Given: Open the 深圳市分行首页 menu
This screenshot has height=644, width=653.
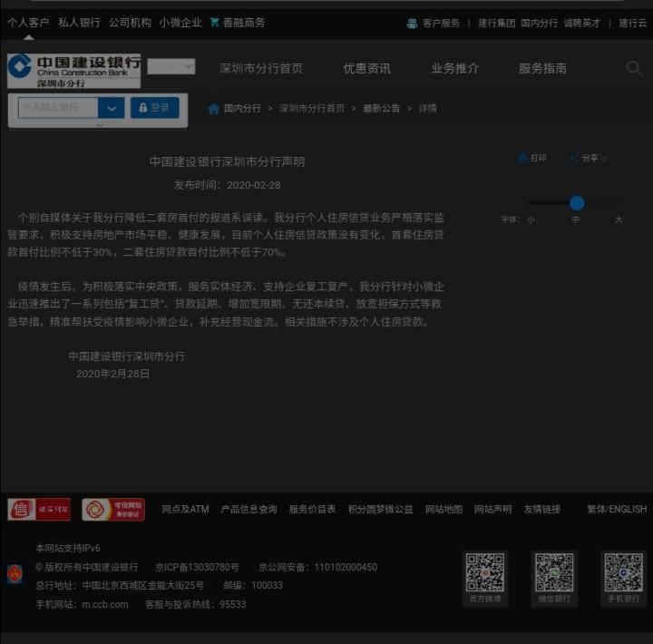Looking at the screenshot, I should pyautogui.click(x=261, y=68).
